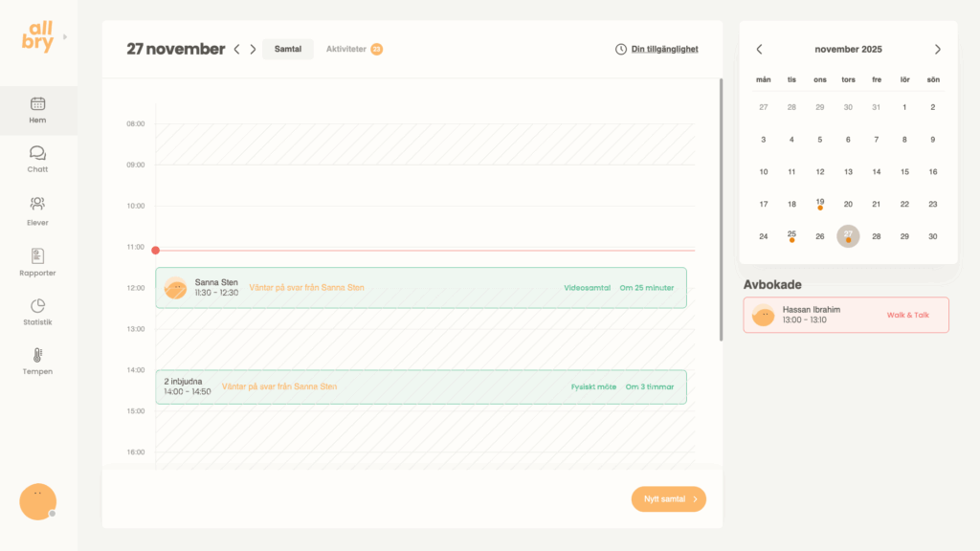Open the Statistik pie chart icon
The image size is (980, 551).
coord(37,306)
